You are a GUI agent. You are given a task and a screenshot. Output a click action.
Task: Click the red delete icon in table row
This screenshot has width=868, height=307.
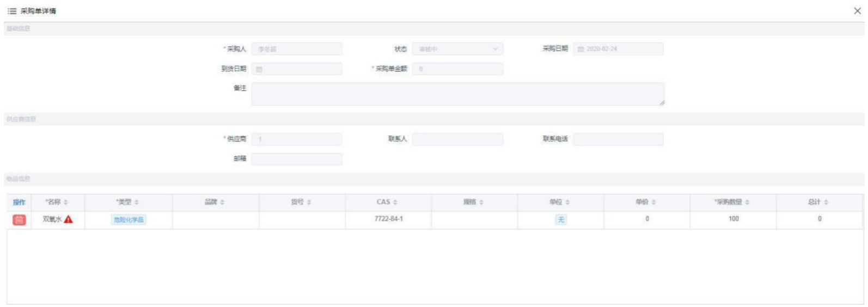(19, 220)
